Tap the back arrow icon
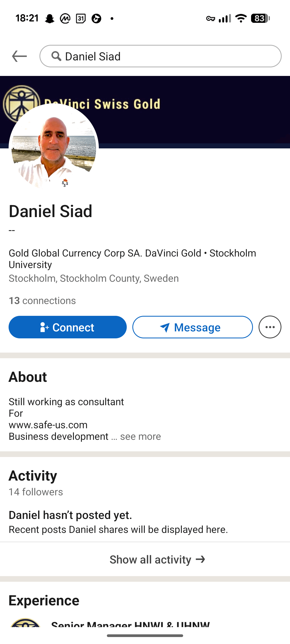 [19, 56]
